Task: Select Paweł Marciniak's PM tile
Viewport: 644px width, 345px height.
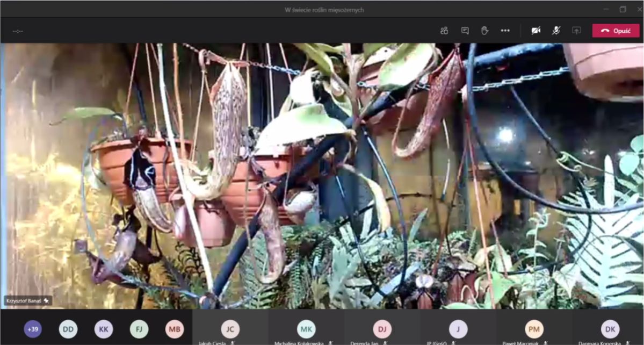Action: coord(534,329)
